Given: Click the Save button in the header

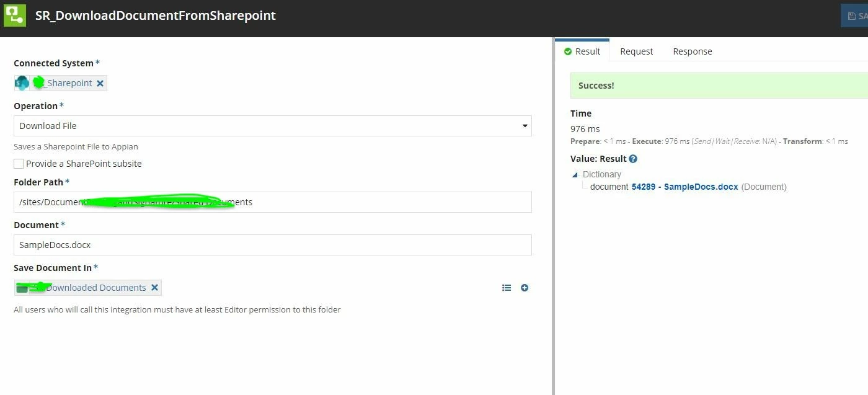Looking at the screenshot, I should click(854, 16).
